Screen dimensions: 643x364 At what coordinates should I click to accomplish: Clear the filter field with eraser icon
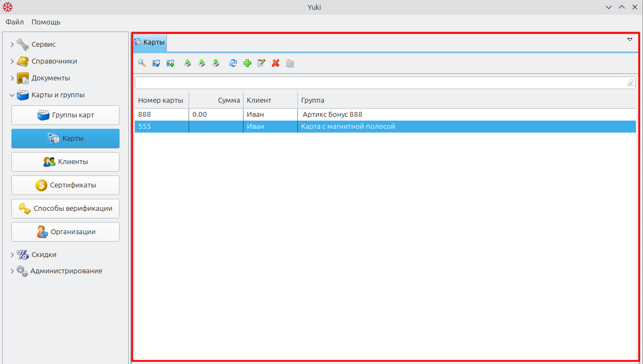630,83
